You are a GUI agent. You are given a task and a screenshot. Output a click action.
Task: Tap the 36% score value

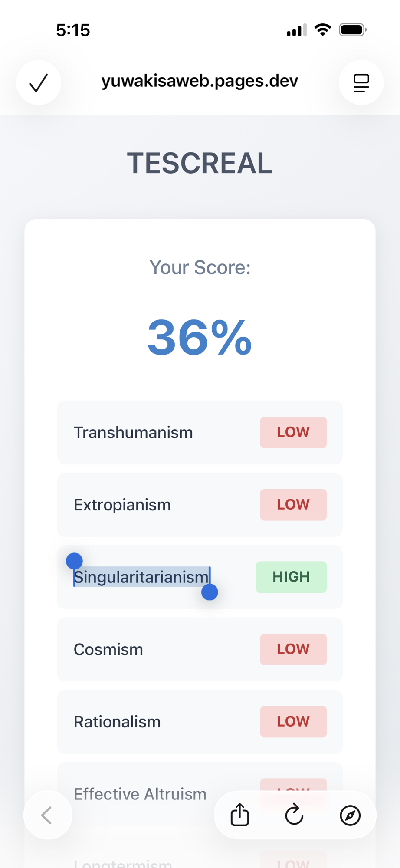click(200, 338)
